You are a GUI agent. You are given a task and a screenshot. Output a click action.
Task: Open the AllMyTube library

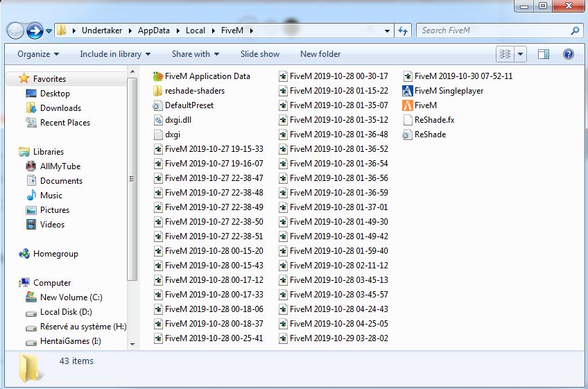60,166
